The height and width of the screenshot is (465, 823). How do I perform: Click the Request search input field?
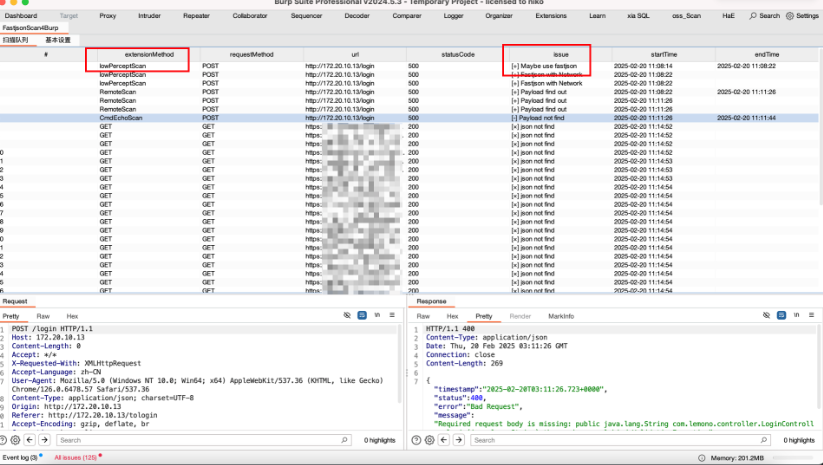point(204,440)
